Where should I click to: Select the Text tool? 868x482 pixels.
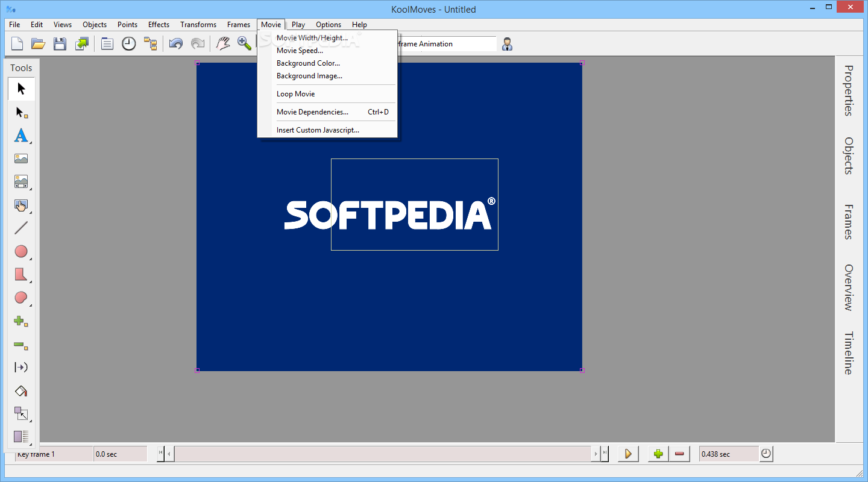[x=21, y=136]
